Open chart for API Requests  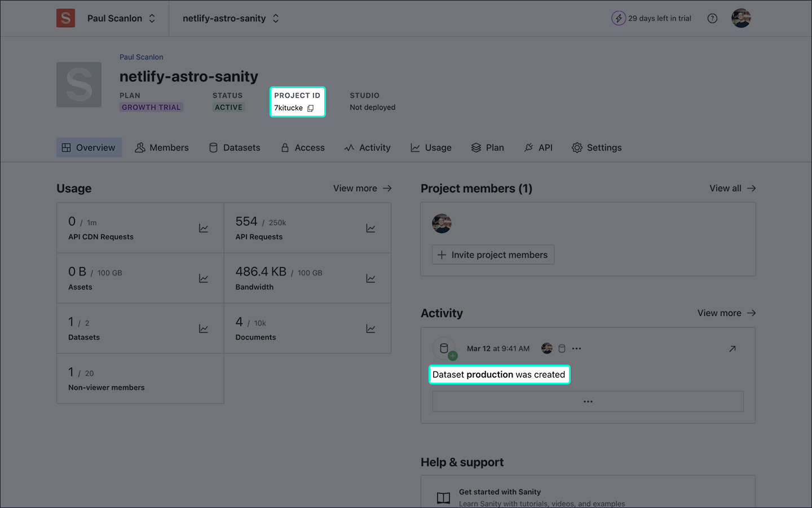[370, 228]
